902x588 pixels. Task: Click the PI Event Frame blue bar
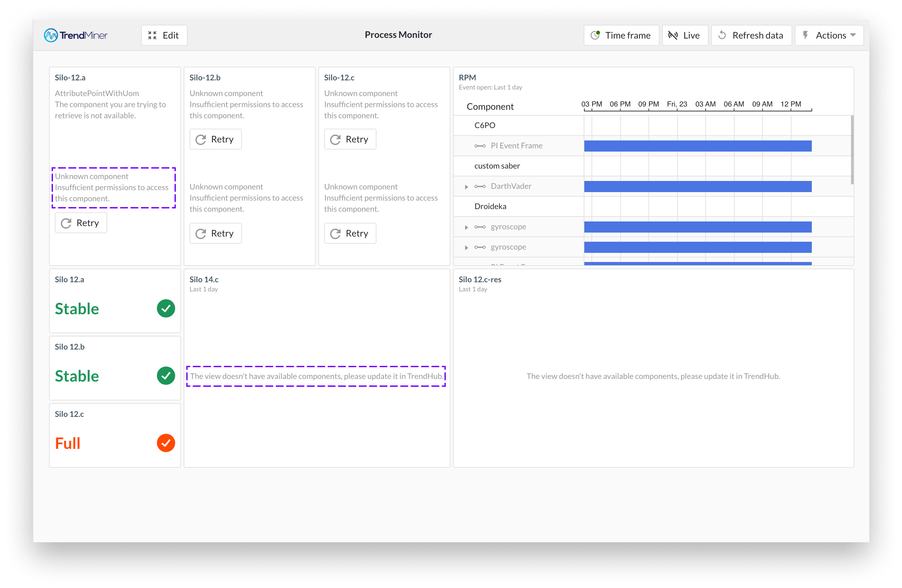tap(697, 146)
